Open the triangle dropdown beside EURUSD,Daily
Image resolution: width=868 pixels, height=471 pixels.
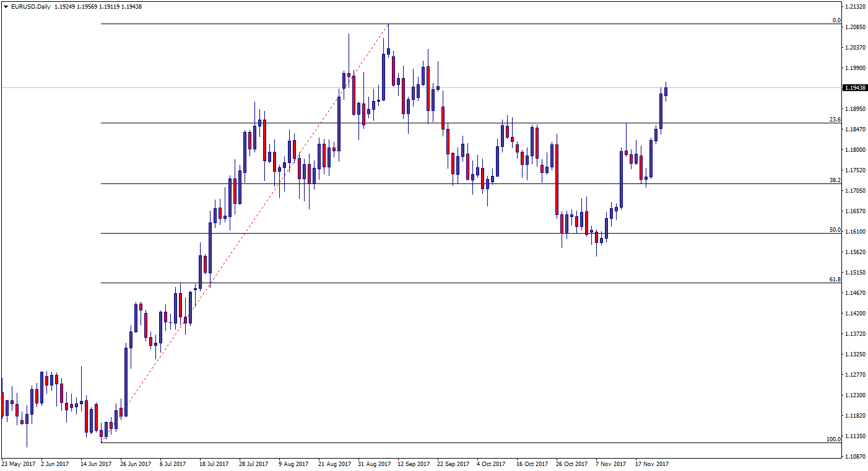click(5, 7)
